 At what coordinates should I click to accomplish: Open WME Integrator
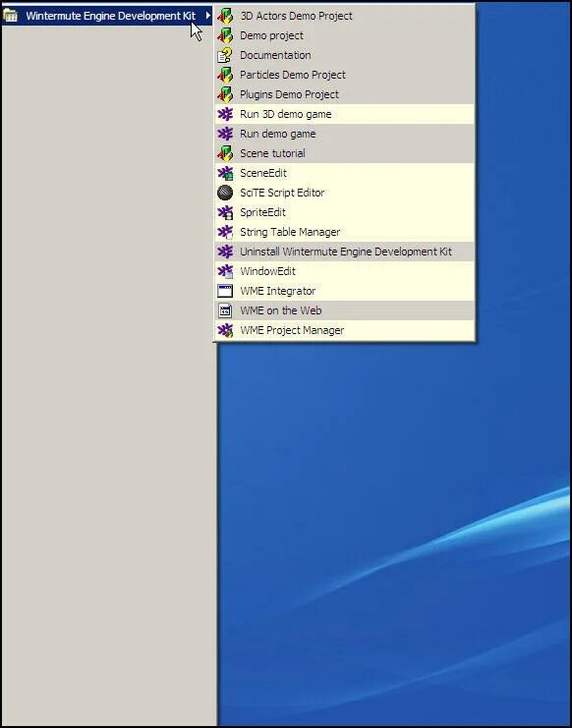345,291
